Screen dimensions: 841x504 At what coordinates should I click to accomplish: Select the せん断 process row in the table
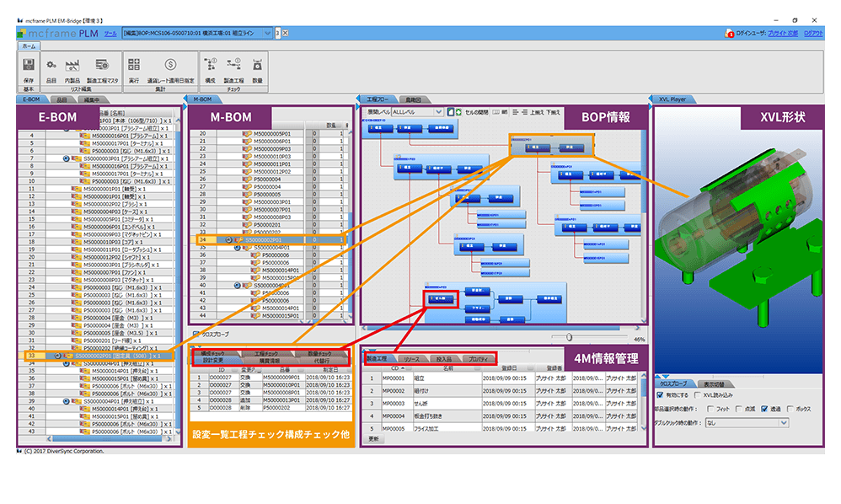pyautogui.click(x=501, y=403)
